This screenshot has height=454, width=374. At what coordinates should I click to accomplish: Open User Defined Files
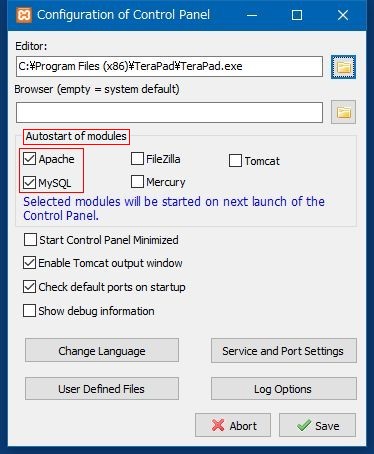(x=102, y=389)
